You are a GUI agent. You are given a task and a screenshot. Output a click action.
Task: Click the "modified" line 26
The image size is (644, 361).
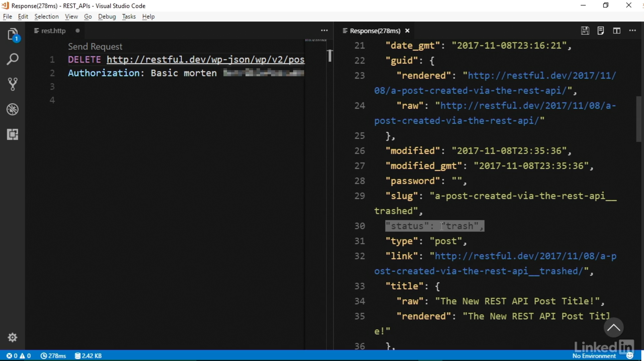(478, 151)
